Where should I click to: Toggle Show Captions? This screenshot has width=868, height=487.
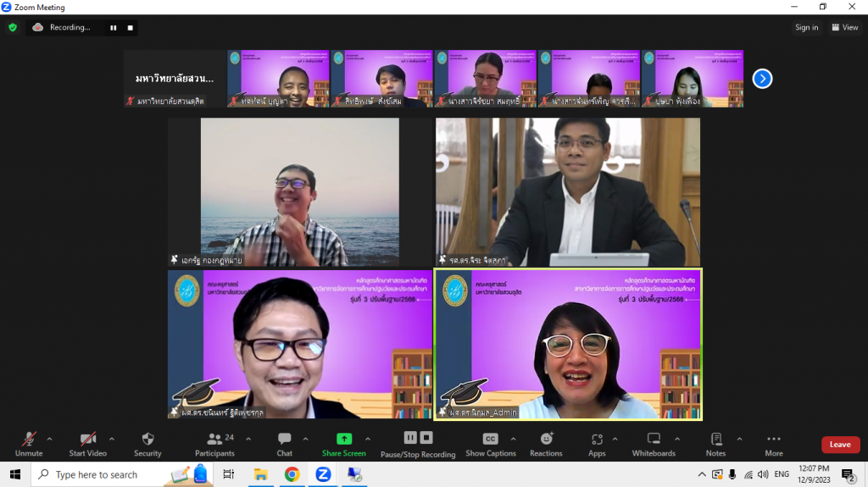click(490, 439)
